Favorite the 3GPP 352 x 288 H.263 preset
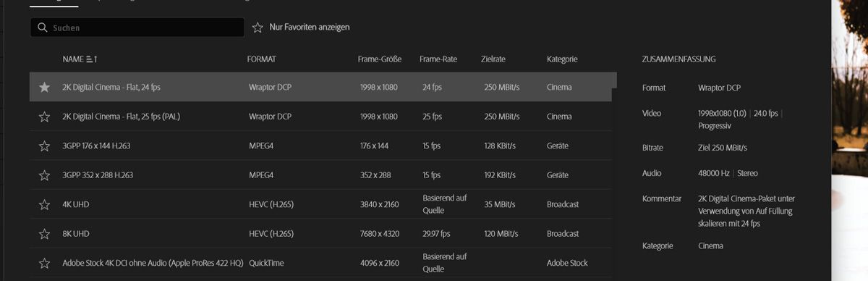 click(45, 175)
